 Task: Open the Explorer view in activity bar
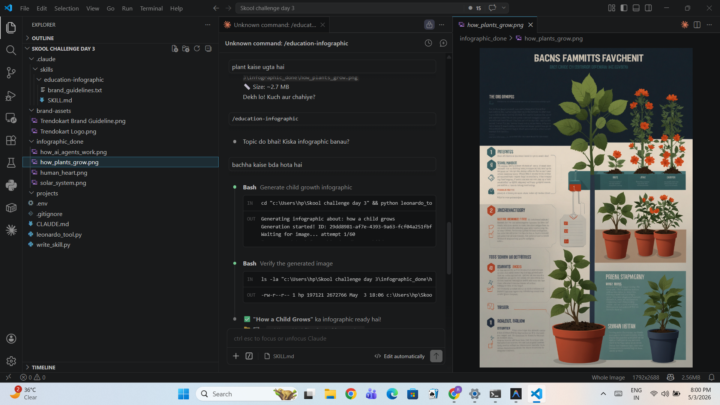[11, 28]
